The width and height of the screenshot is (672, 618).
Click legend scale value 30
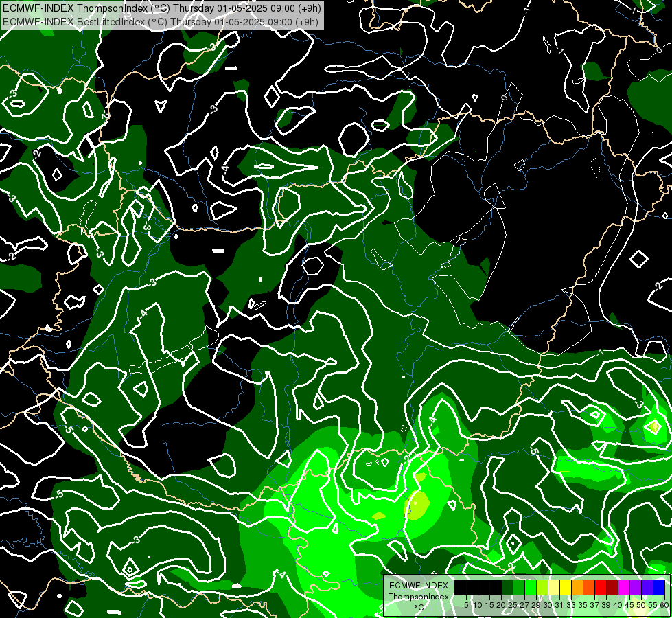pyautogui.click(x=548, y=605)
